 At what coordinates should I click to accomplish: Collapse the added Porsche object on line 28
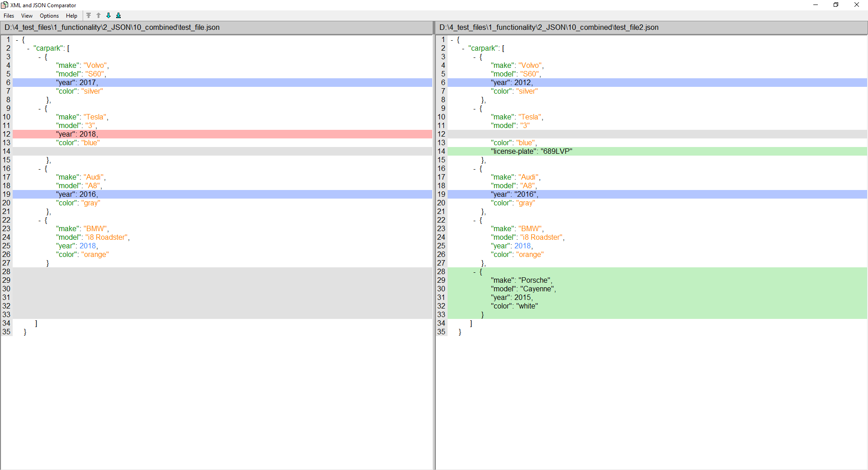[x=475, y=272]
